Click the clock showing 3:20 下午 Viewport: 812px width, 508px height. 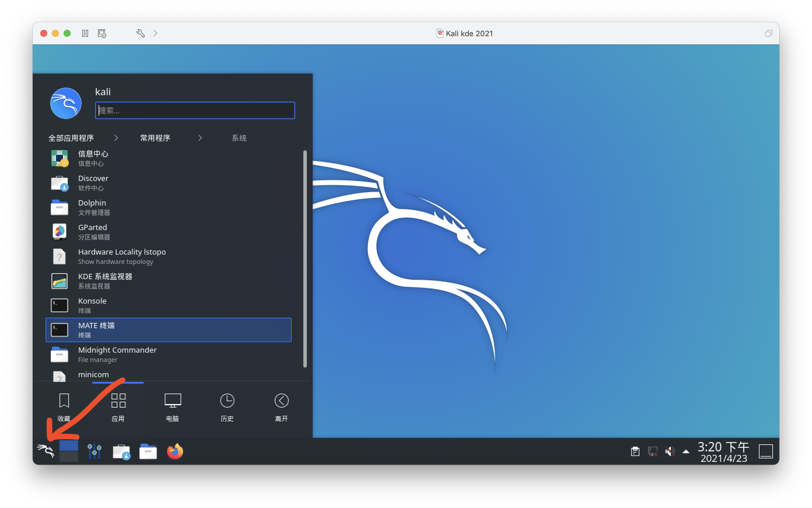coord(723,452)
